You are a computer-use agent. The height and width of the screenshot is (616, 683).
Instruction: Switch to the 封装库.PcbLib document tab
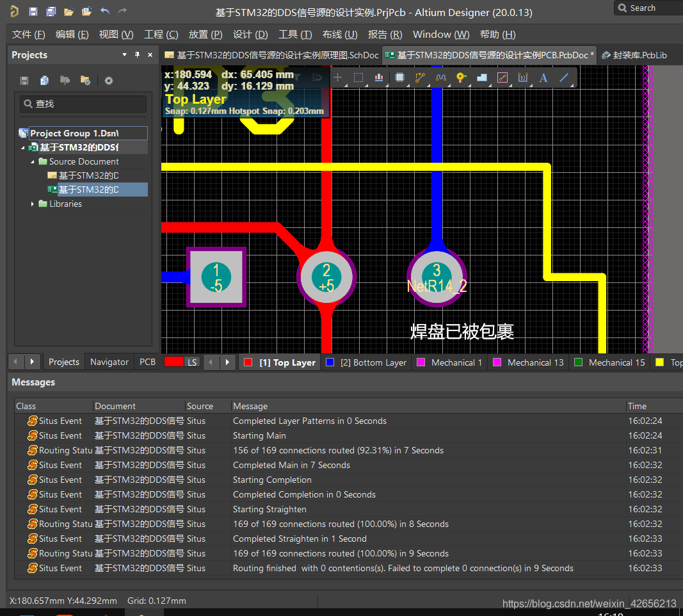(634, 55)
